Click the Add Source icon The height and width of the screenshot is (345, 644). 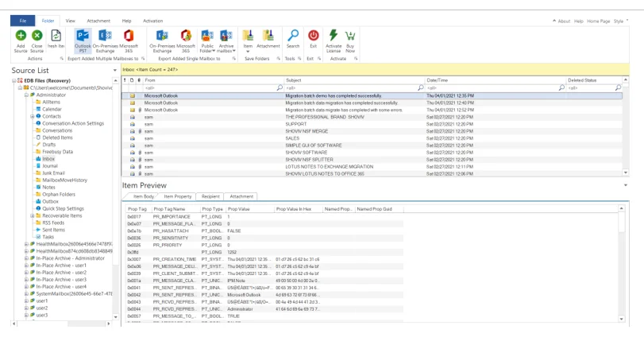tap(21, 36)
